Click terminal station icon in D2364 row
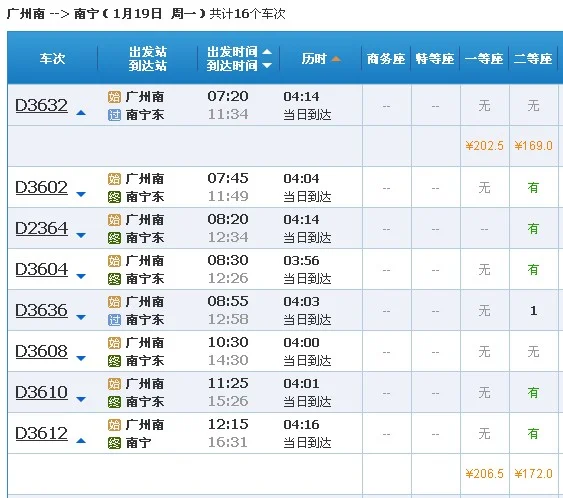The width and height of the screenshot is (563, 498). (115, 238)
